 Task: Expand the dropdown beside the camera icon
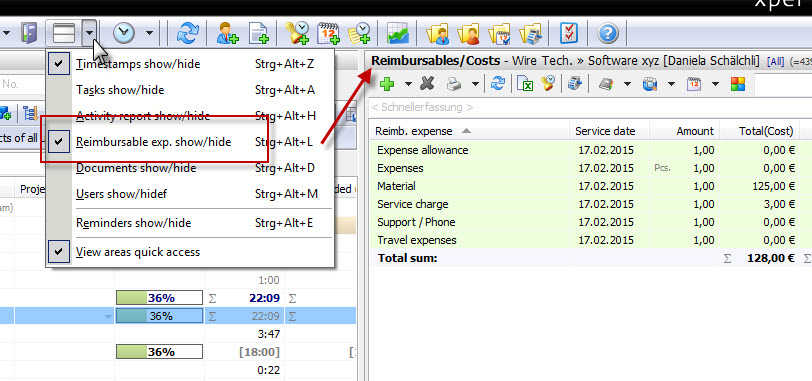(671, 84)
